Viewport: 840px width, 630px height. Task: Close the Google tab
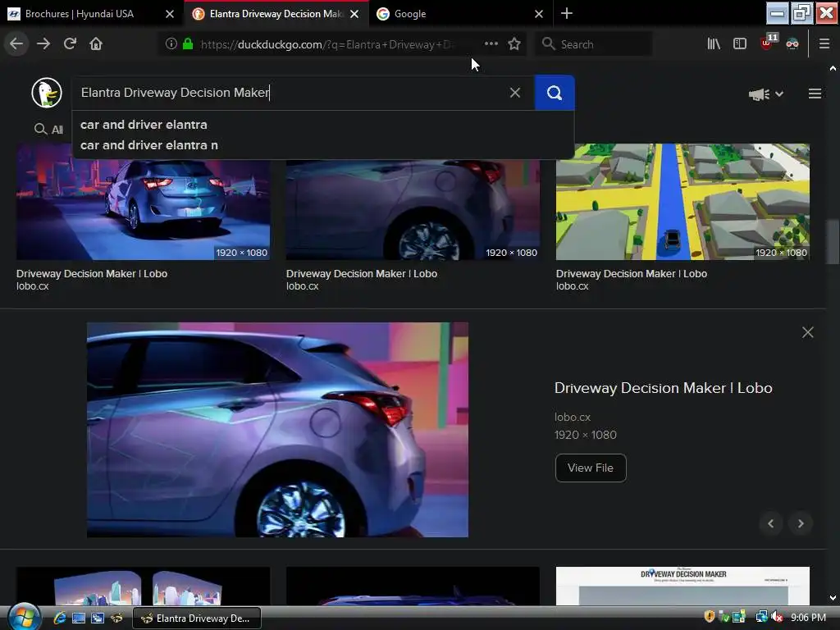click(539, 14)
